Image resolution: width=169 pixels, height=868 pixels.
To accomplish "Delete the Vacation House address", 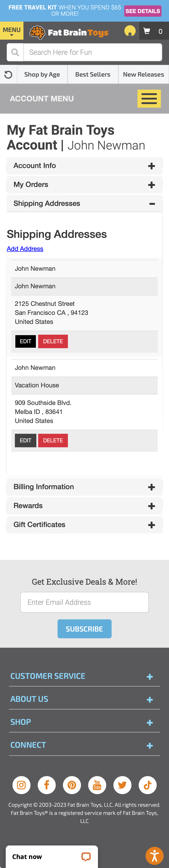I will coord(53,440).
